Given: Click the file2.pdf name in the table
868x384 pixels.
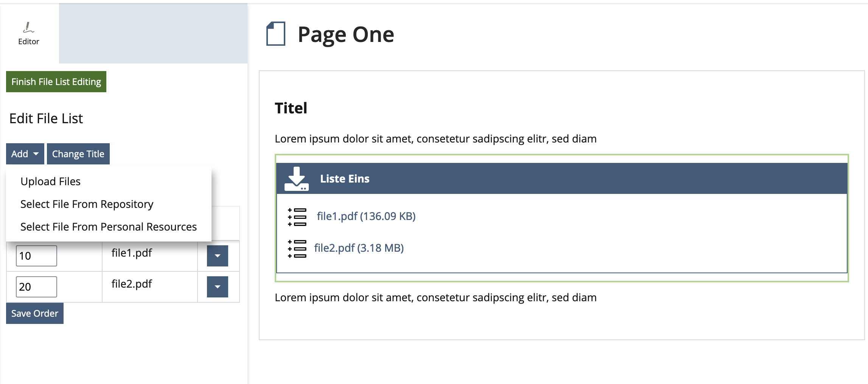Looking at the screenshot, I should pyautogui.click(x=131, y=284).
